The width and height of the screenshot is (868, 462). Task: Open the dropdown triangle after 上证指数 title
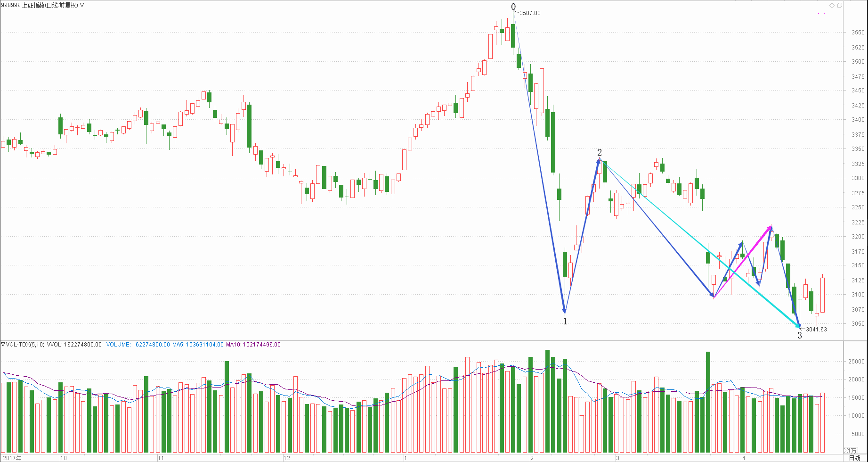point(82,5)
